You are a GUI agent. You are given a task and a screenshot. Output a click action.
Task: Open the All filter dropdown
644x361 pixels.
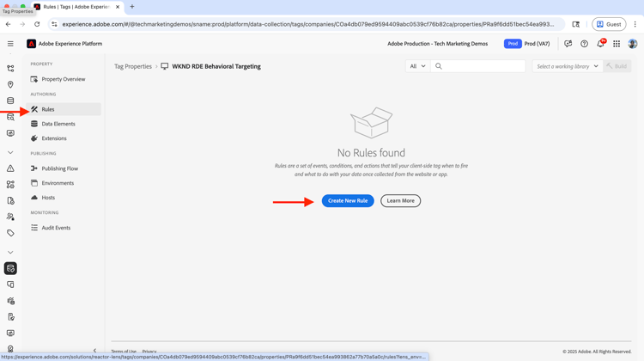[417, 66]
